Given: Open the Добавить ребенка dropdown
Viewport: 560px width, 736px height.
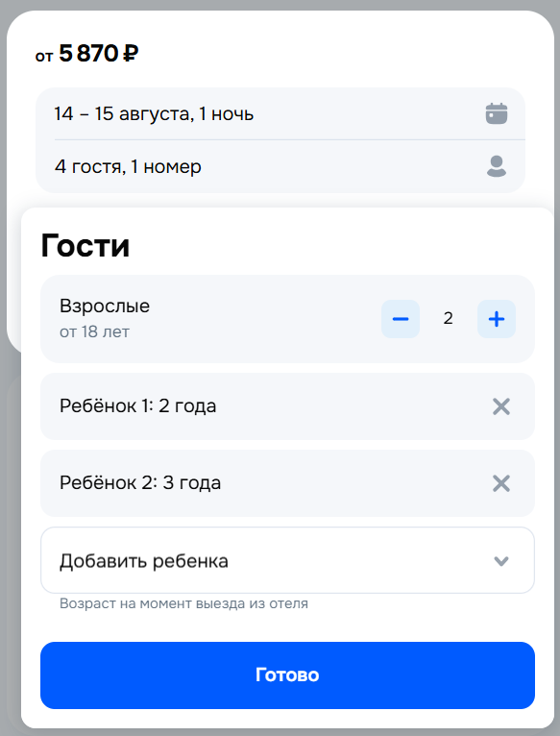Looking at the screenshot, I should pyautogui.click(x=287, y=560).
